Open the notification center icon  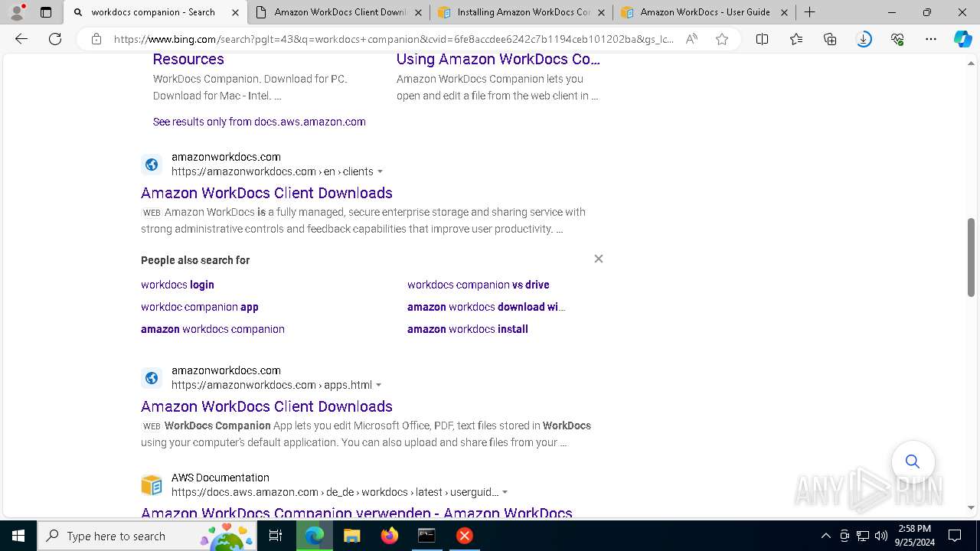click(955, 536)
